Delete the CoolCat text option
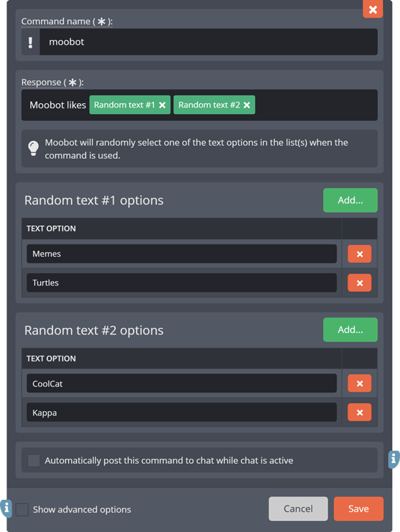 (360, 383)
